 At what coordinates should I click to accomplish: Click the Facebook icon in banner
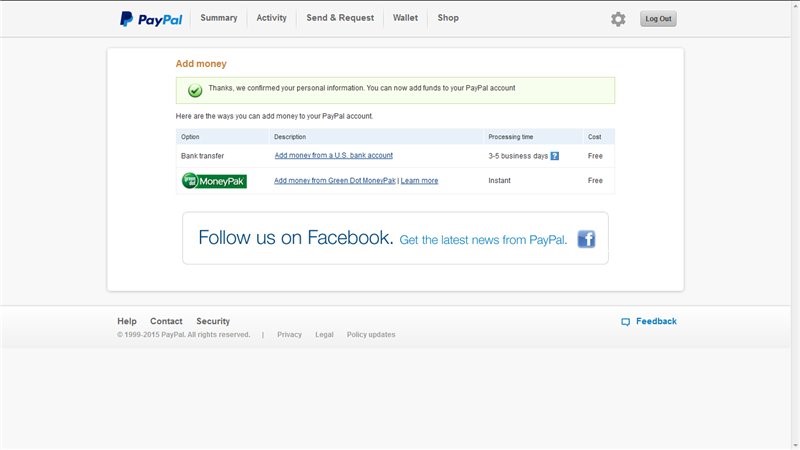click(x=586, y=239)
